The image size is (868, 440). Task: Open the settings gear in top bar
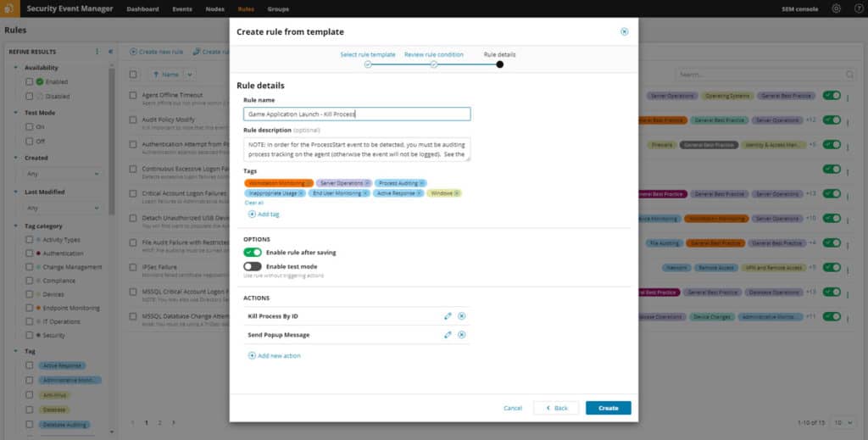tap(837, 8)
